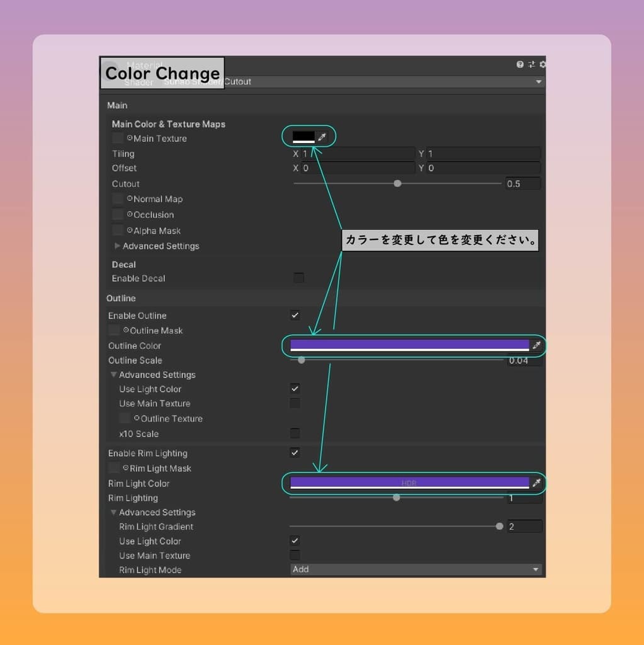
Task: Pick main color with eyedropper
Action: 322,137
